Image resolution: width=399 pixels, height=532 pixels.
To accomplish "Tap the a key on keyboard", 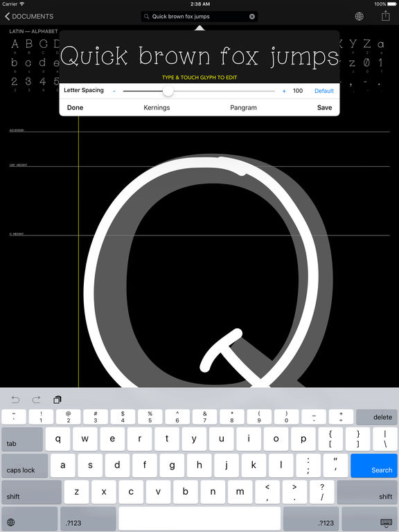I will [63, 465].
